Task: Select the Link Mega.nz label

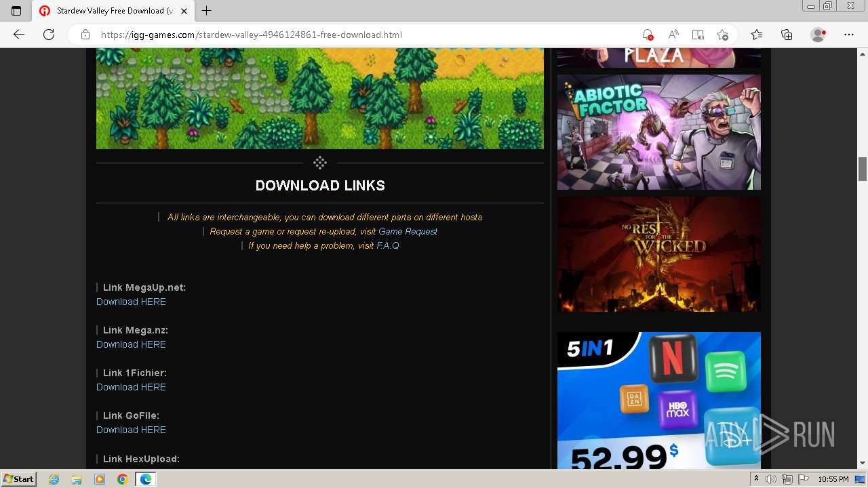Action: click(x=136, y=330)
